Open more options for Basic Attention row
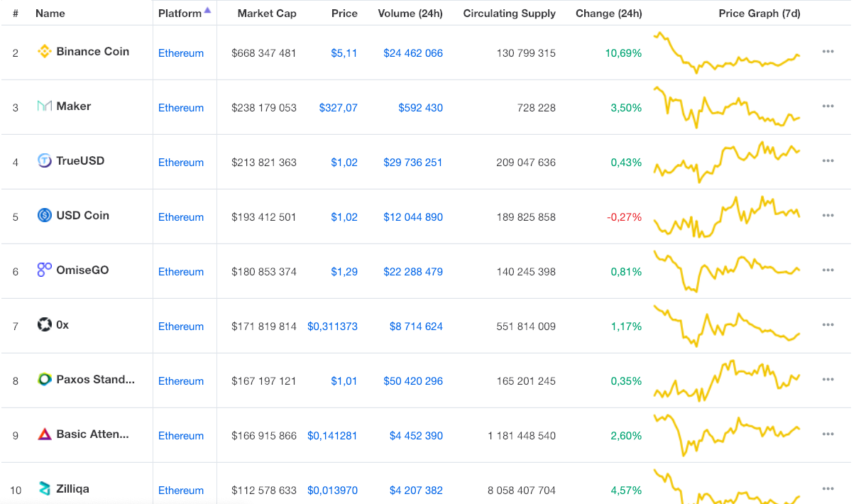The image size is (856, 504). tap(828, 434)
